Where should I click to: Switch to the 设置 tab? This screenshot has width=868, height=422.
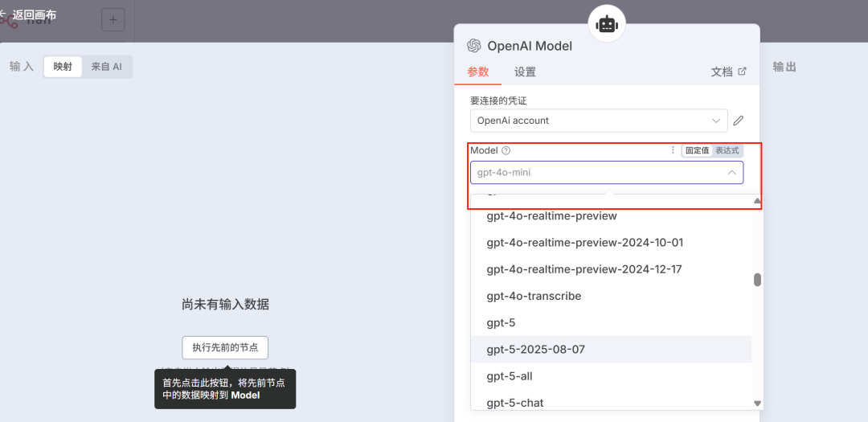525,72
